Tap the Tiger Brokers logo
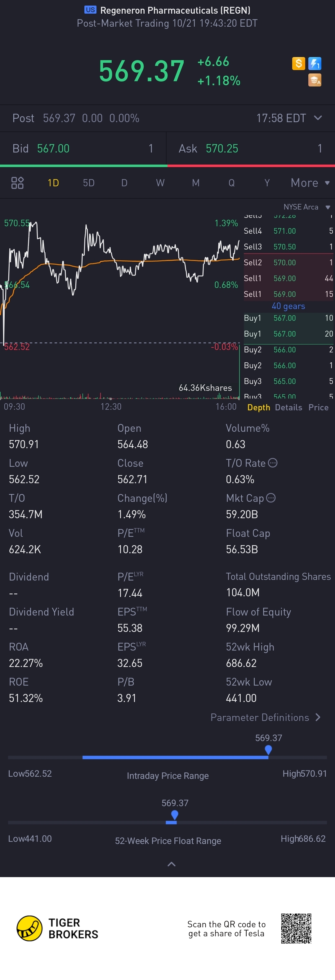335x980 pixels. click(x=57, y=928)
